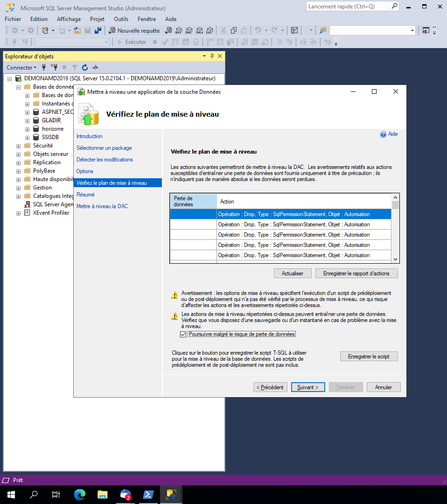Toggle Poursuivre malgré le risque checkbox
Image resolution: width=447 pixels, height=504 pixels.
(x=183, y=334)
